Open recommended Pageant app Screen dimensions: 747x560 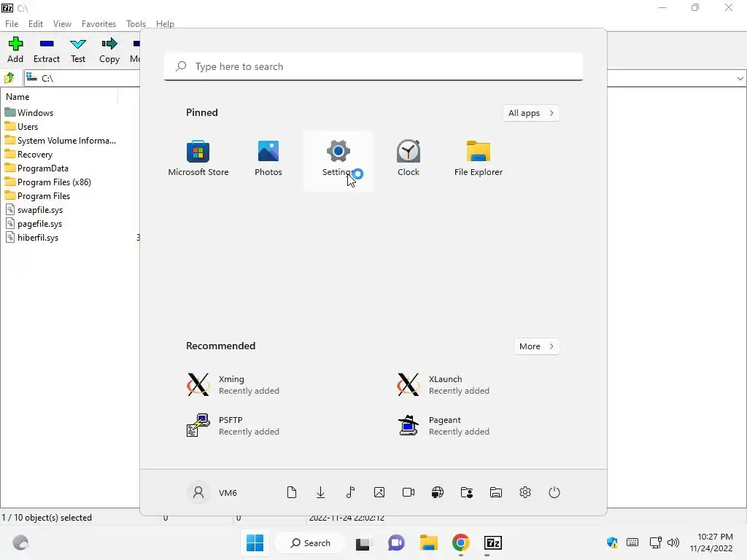coord(479,426)
